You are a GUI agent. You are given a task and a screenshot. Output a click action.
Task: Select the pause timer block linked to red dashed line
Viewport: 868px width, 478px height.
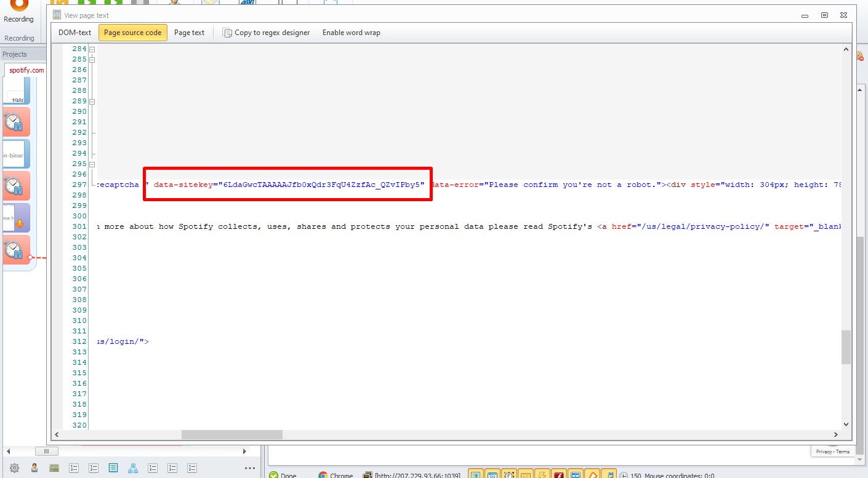tap(16, 250)
